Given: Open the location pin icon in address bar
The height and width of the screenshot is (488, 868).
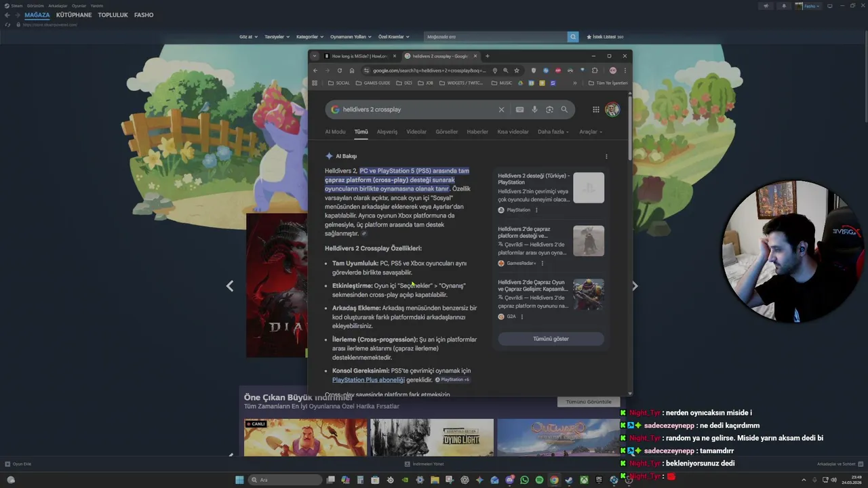Looking at the screenshot, I should tap(494, 70).
